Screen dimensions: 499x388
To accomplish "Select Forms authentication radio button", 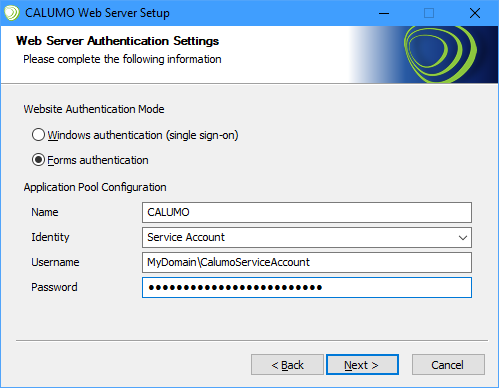I will click(38, 160).
